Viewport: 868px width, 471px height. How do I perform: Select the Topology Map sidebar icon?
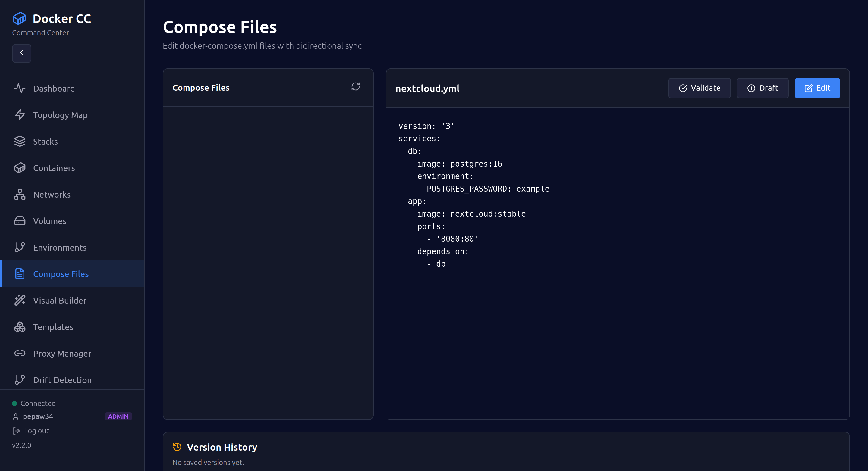tap(20, 115)
